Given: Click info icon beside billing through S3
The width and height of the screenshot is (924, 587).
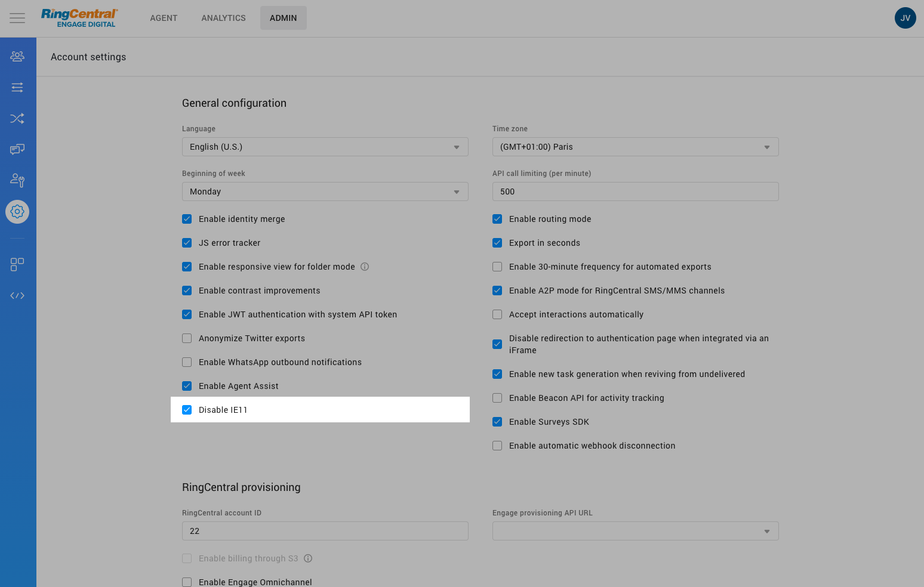Looking at the screenshot, I should 308,558.
